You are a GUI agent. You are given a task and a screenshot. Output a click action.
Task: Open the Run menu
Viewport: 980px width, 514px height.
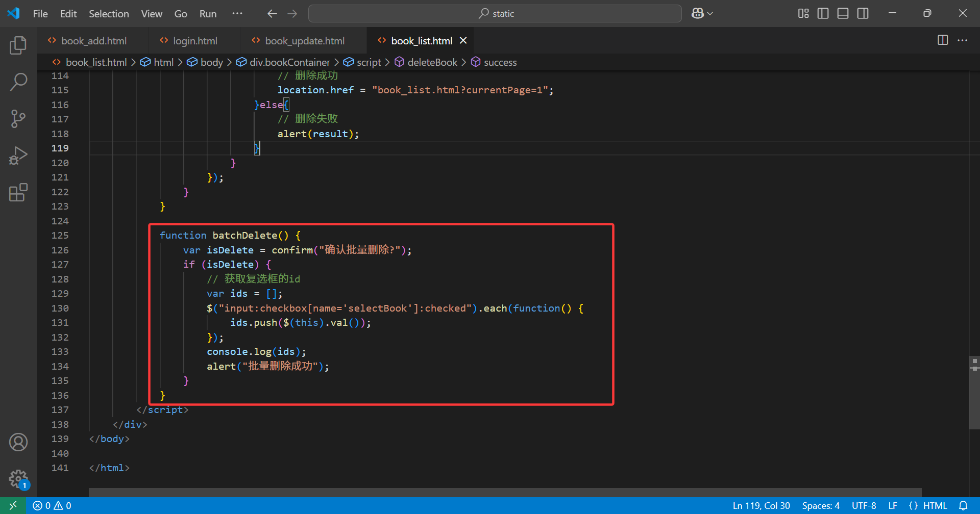(x=208, y=14)
